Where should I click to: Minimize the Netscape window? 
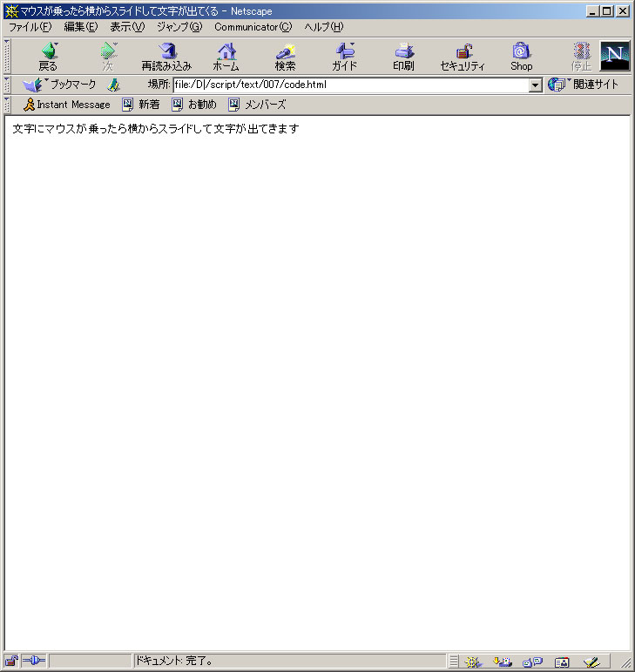(593, 11)
